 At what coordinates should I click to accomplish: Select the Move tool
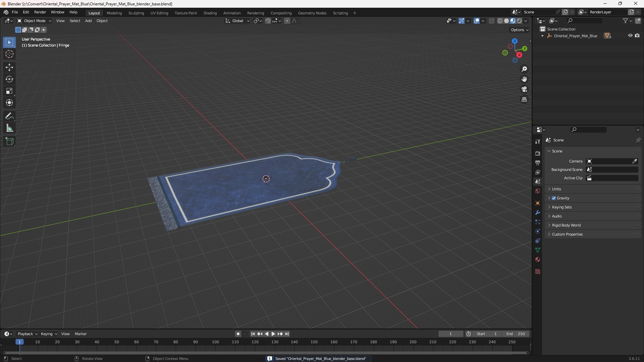point(9,67)
